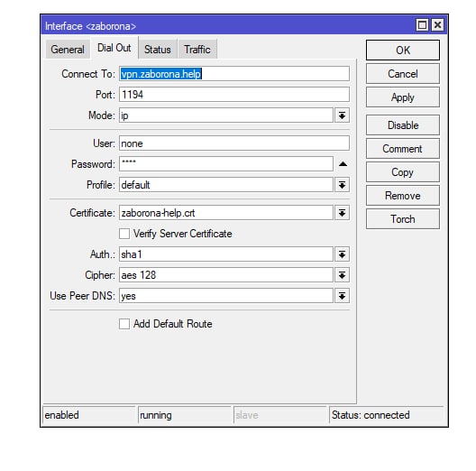Disable the zaborona interface

(403, 125)
